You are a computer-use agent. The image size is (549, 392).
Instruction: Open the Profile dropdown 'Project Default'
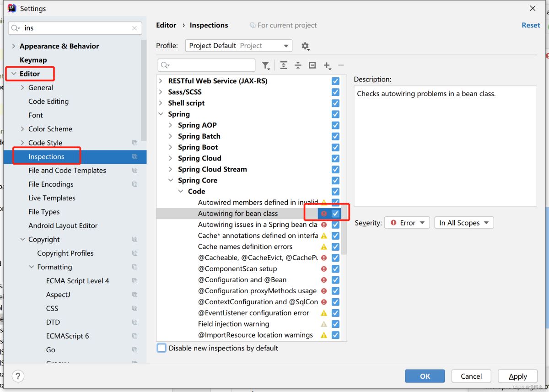click(238, 46)
